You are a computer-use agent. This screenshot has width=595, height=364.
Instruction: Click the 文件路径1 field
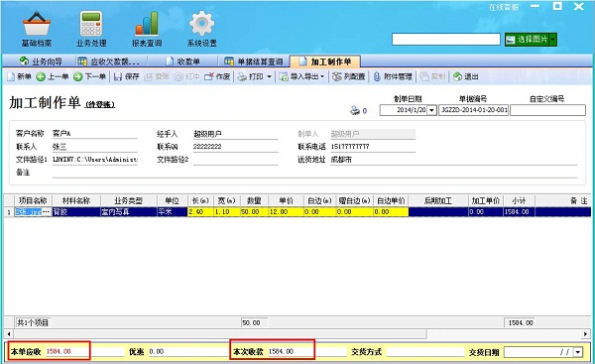click(x=95, y=160)
